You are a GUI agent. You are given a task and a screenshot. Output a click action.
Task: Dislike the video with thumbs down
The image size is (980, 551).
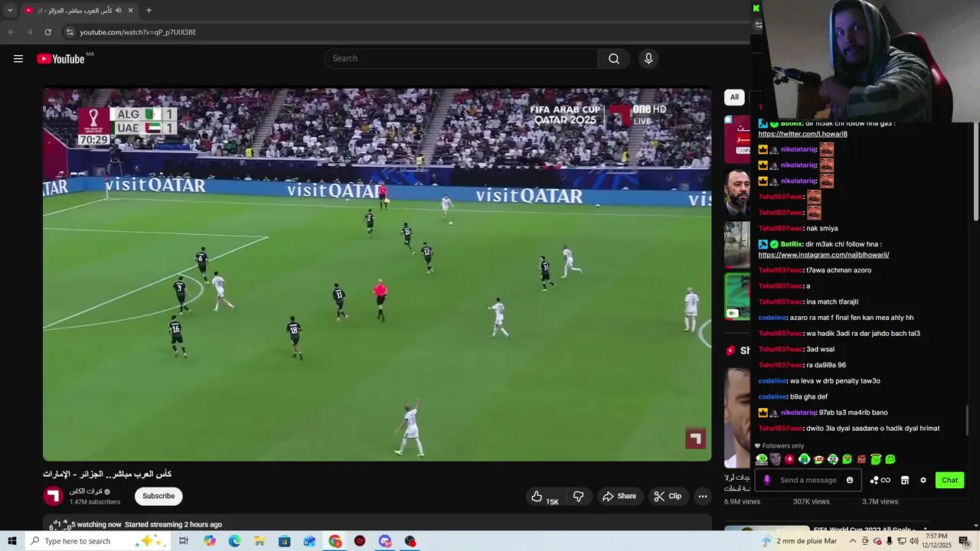[x=579, y=497]
